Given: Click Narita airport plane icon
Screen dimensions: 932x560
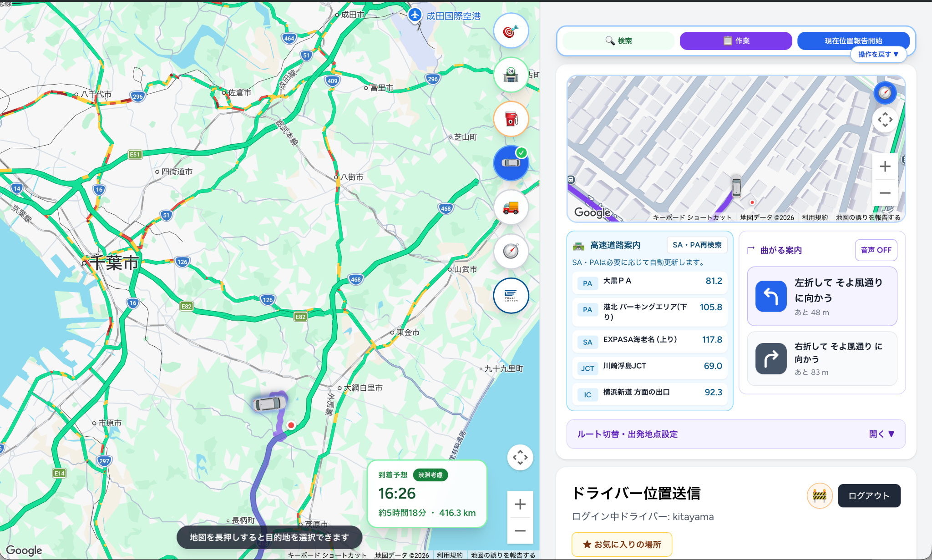Looking at the screenshot, I should tap(415, 15).
